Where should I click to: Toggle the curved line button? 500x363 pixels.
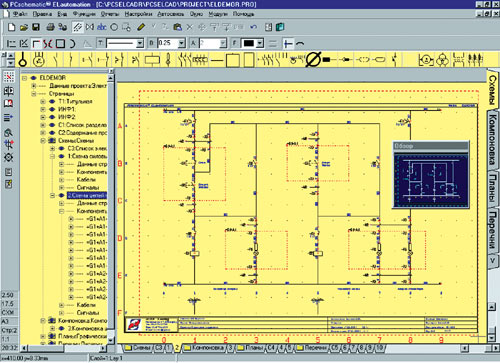click(48, 43)
